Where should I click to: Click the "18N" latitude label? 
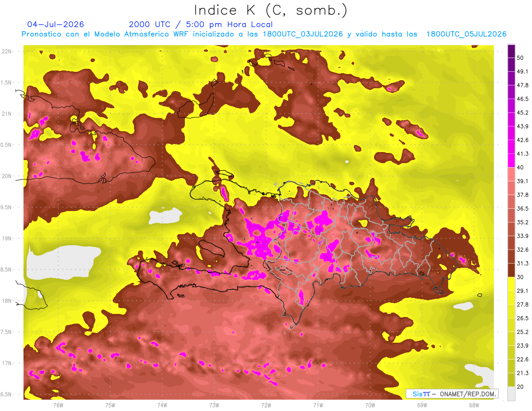point(8,301)
